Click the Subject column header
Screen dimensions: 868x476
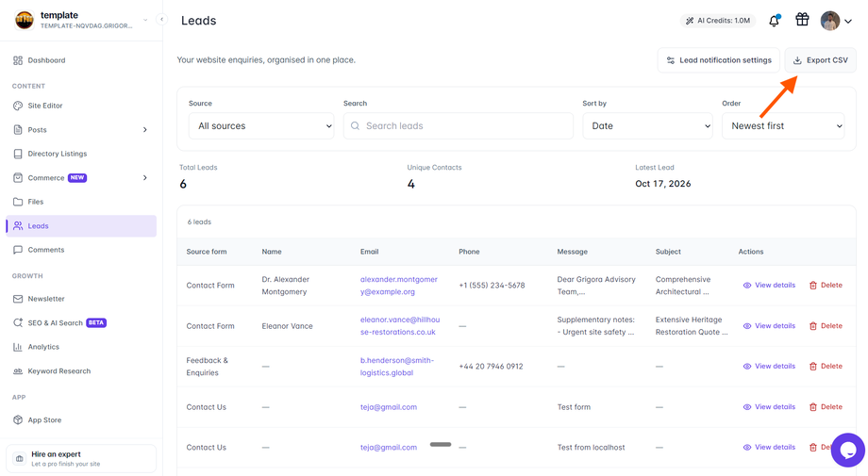[668, 252]
